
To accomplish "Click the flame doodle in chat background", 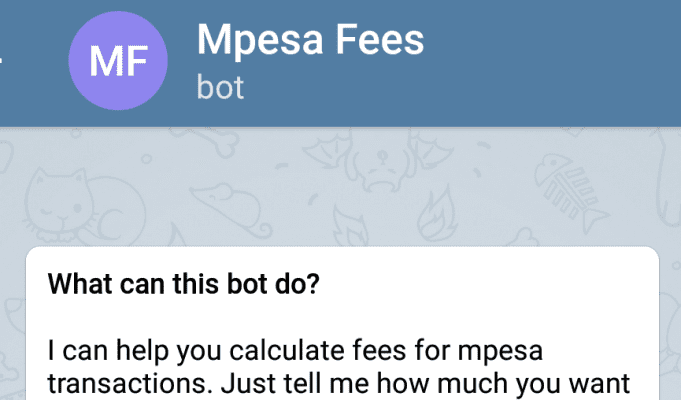I will pyautogui.click(x=438, y=213).
